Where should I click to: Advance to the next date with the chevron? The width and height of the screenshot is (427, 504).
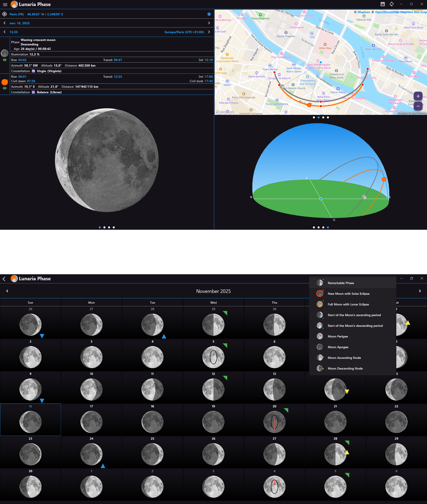tap(209, 23)
